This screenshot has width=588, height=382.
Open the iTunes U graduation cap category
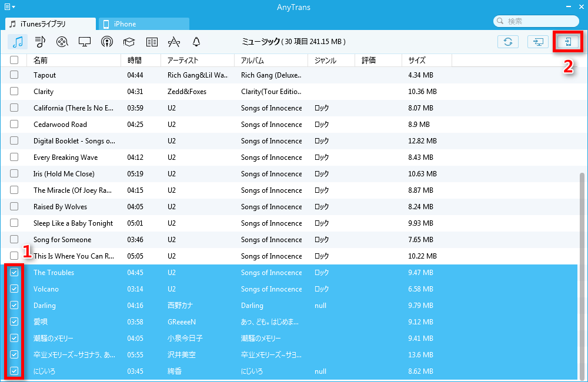coord(129,42)
